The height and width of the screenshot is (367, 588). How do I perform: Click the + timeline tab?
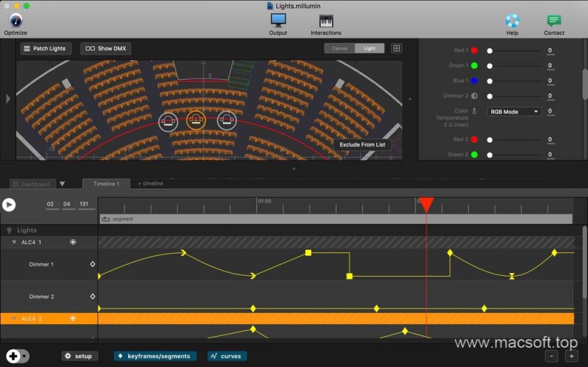150,184
